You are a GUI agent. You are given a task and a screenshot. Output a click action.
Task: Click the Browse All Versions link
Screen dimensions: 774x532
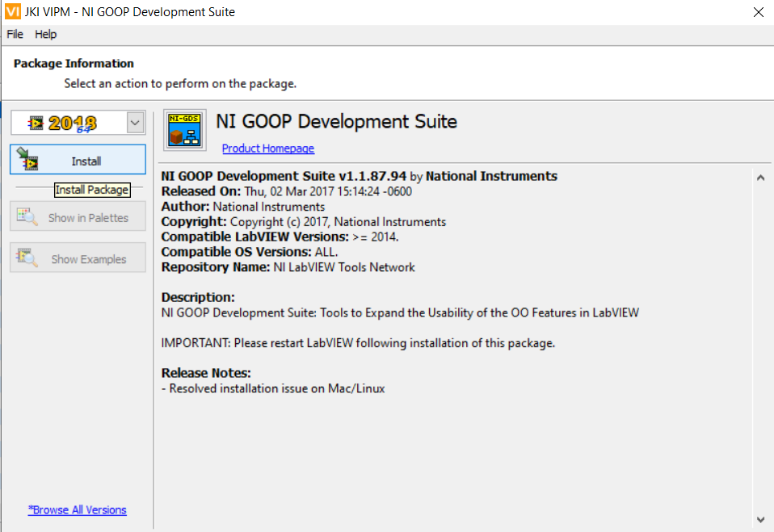(x=77, y=510)
